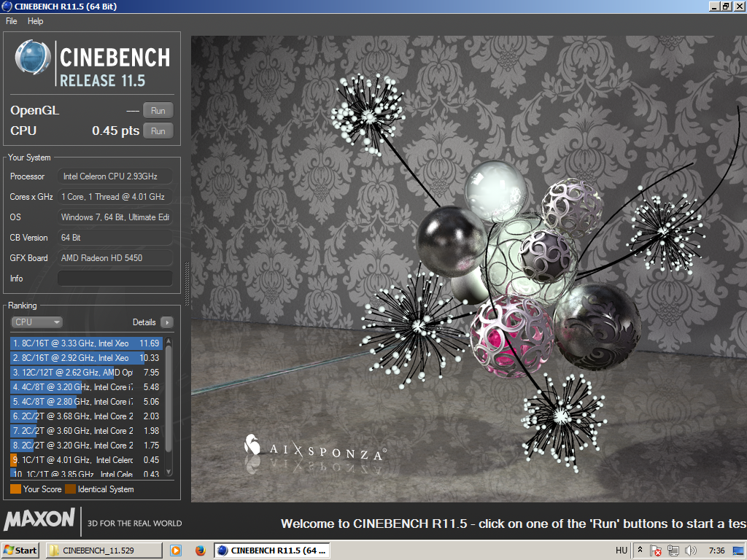The image size is (747, 560).
Task: Open the Action Center flag icon
Action: tap(656, 551)
